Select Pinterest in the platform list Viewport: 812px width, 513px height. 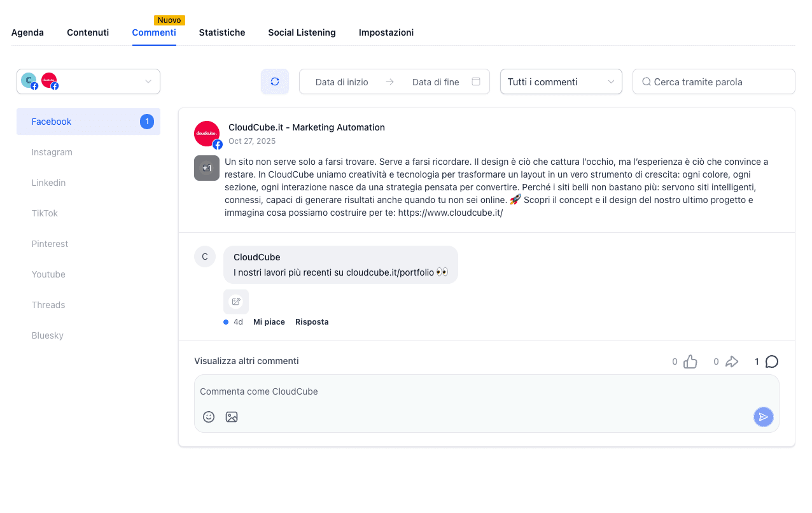point(88,244)
